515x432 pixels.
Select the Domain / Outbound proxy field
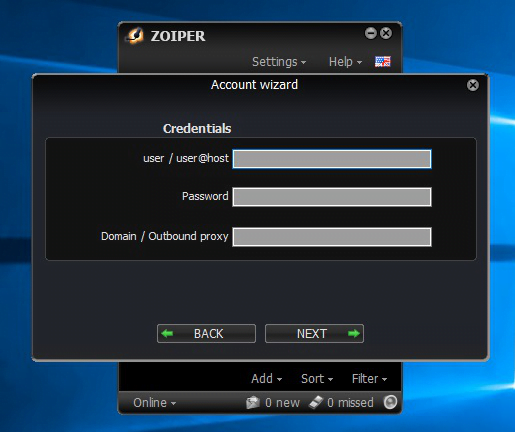(332, 237)
